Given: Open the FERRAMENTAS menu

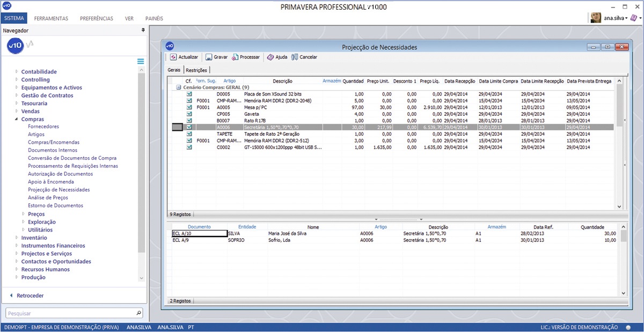Looking at the screenshot, I should coord(51,18).
